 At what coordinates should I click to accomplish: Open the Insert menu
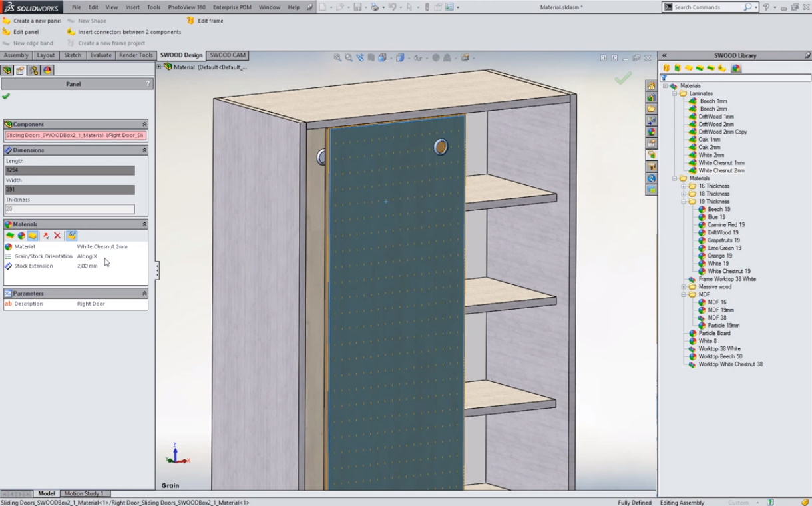[132, 7]
